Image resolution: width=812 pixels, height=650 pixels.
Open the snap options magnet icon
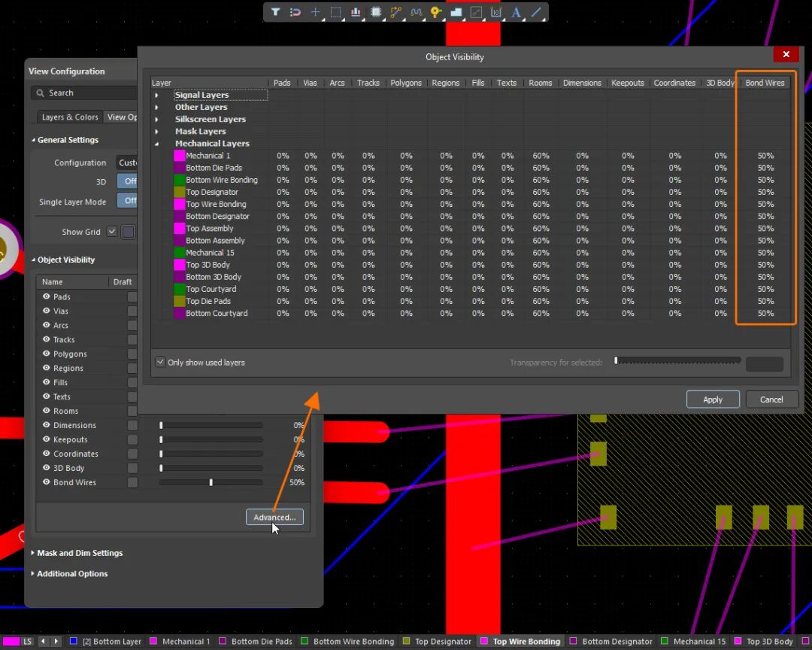(x=295, y=12)
